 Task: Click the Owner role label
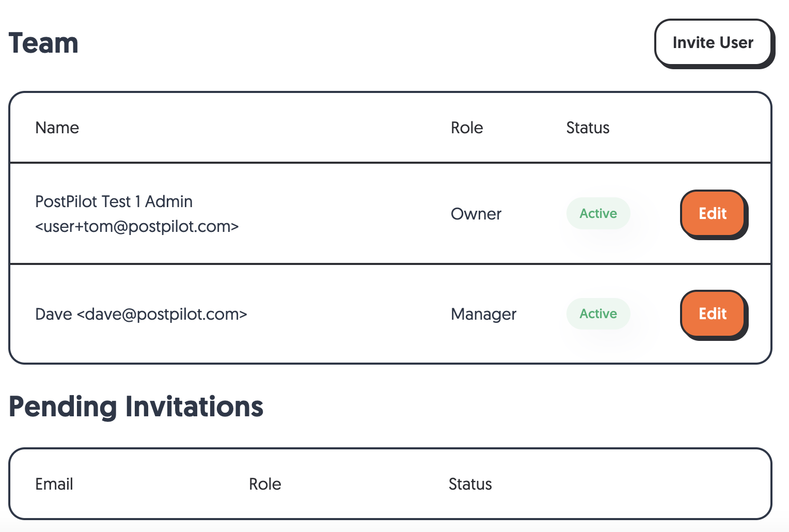coord(476,214)
